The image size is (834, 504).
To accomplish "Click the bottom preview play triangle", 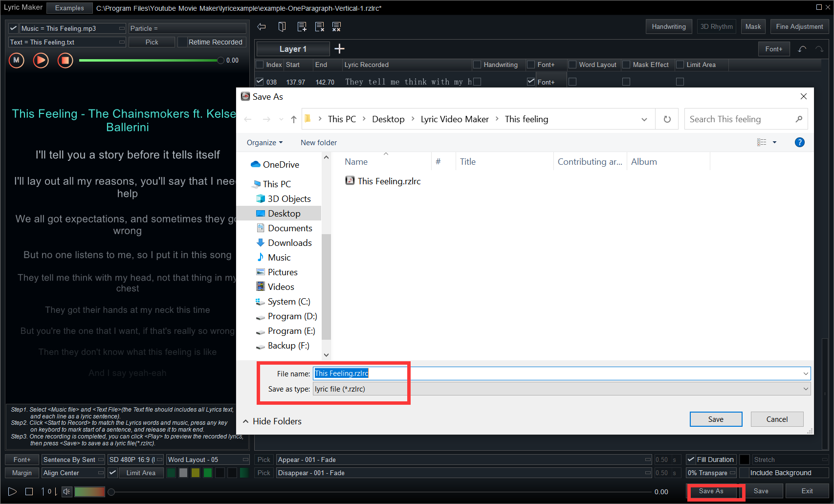I will pos(12,491).
